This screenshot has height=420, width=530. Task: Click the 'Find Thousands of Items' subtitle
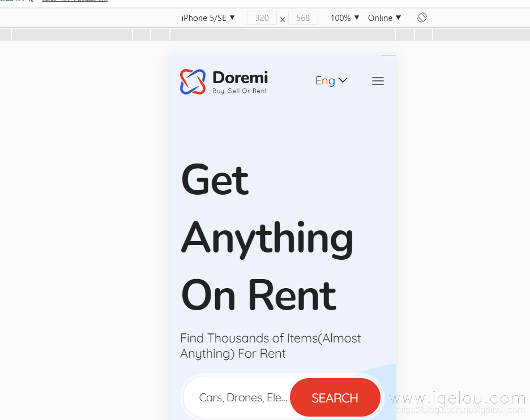point(271,346)
